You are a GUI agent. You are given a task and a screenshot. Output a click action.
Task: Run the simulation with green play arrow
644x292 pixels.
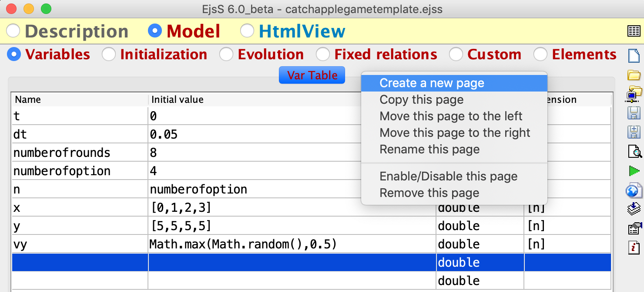(634, 171)
